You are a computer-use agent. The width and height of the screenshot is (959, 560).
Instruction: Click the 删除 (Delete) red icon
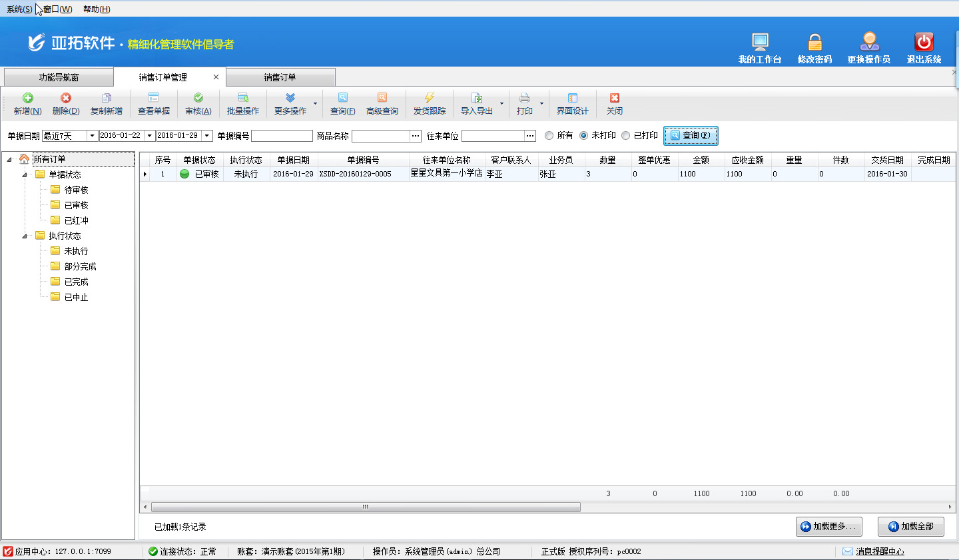coord(65,99)
